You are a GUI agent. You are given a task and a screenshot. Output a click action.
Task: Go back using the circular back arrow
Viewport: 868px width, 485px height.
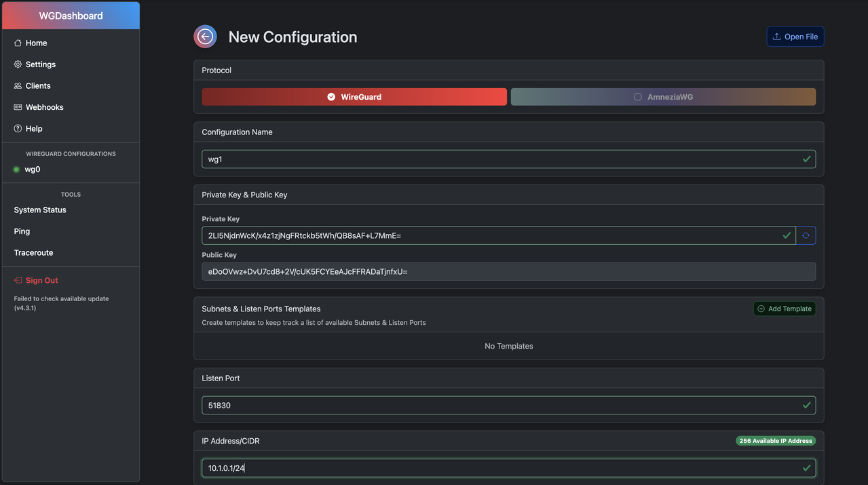pos(205,36)
